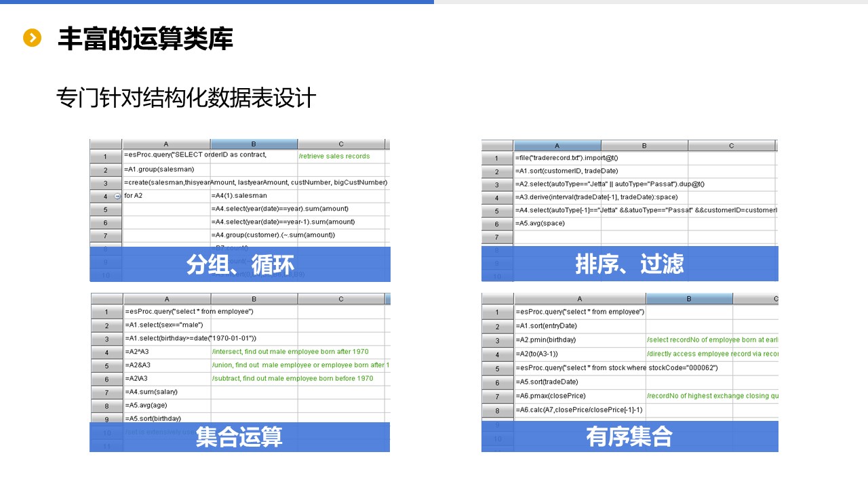This screenshot has width=868, height=488.
Task: Select highlighted column B header in 有序集合 grid
Action: pyautogui.click(x=689, y=299)
